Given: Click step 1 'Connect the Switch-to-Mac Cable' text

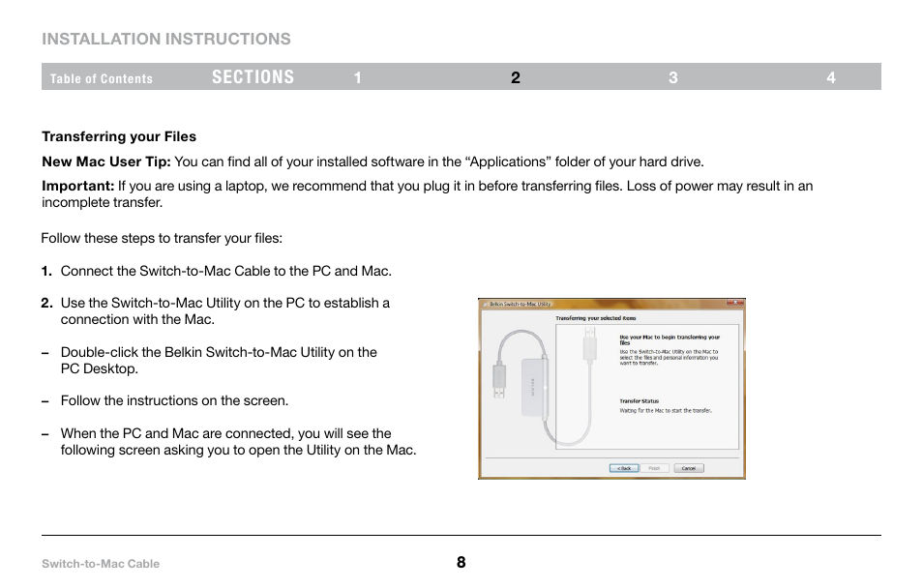Looking at the screenshot, I should coord(226,272).
